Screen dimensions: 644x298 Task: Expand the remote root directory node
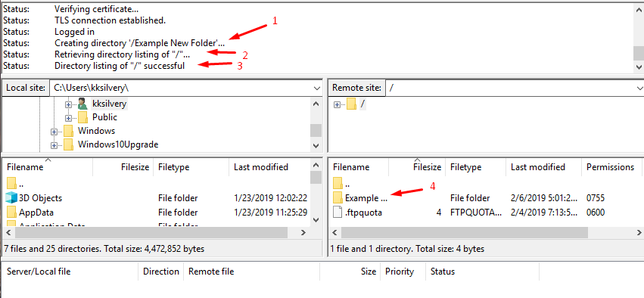coord(338,104)
